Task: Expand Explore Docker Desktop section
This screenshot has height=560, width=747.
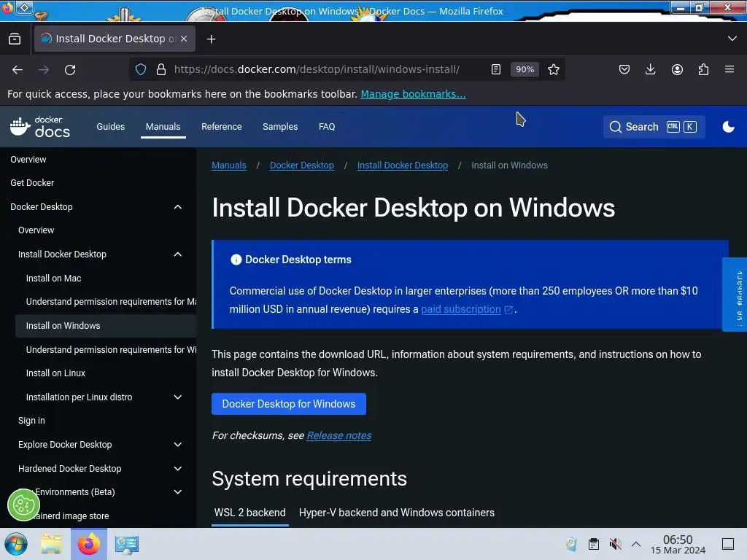Action: click(178, 444)
